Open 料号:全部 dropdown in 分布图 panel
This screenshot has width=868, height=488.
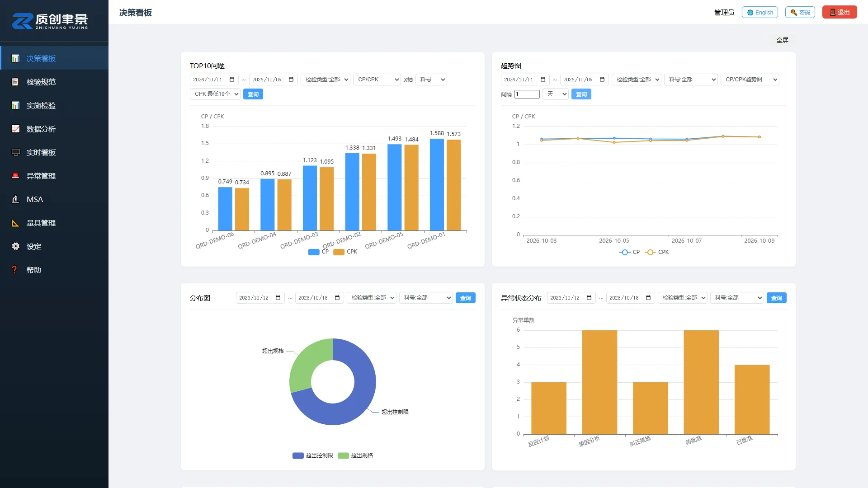426,298
